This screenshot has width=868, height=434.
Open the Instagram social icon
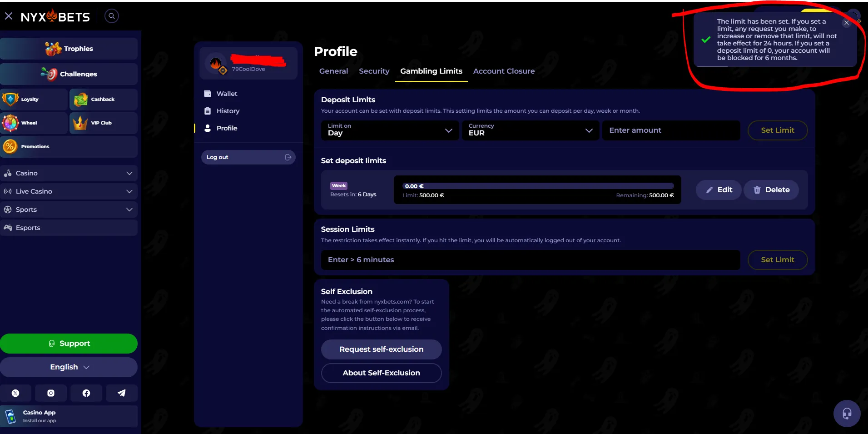coord(51,393)
